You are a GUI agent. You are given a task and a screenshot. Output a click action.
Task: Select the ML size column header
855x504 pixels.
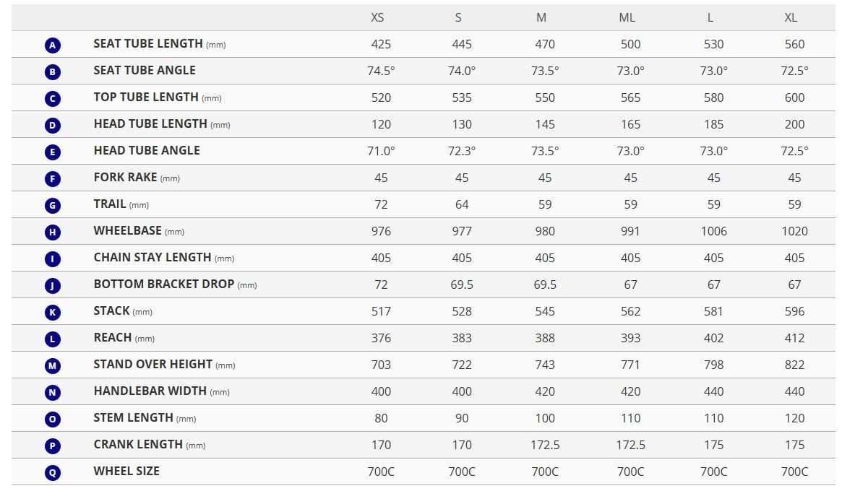[627, 17]
